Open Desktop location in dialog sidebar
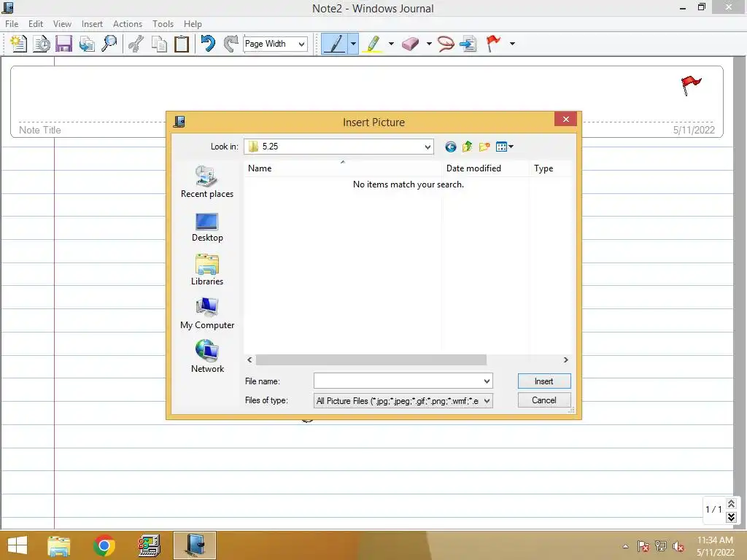Viewport: 747px width, 560px height. (207, 227)
